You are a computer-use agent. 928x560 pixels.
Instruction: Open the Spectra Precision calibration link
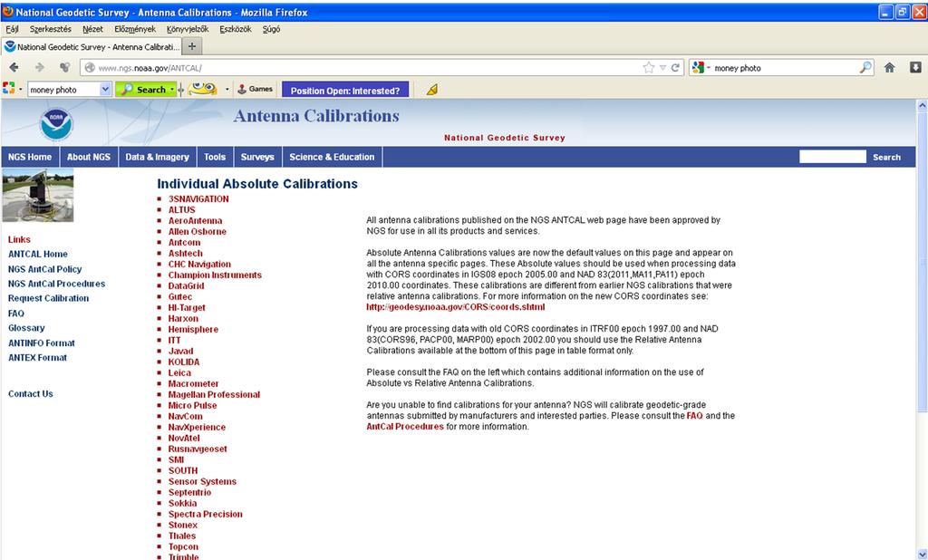coord(206,514)
